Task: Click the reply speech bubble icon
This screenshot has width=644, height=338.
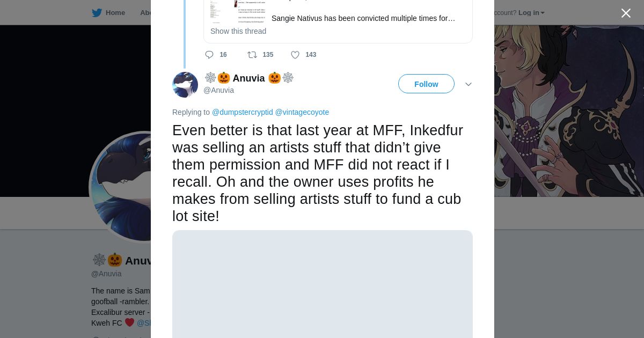Action: (x=209, y=55)
